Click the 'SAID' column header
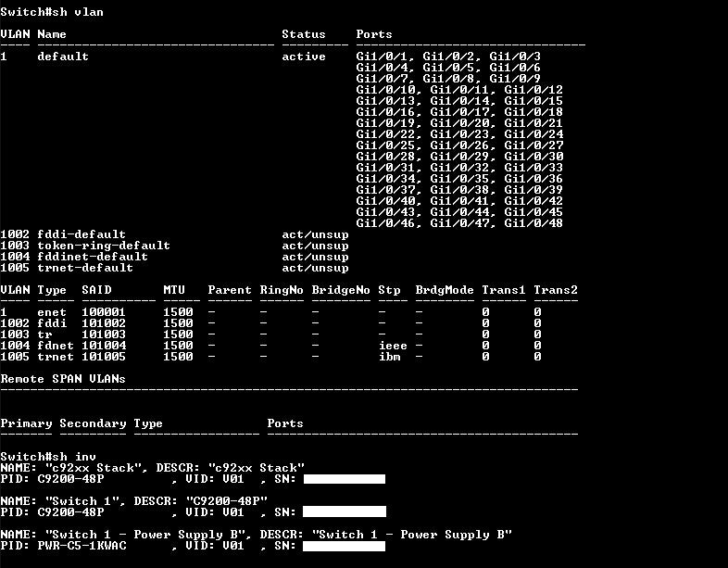 [x=96, y=290]
